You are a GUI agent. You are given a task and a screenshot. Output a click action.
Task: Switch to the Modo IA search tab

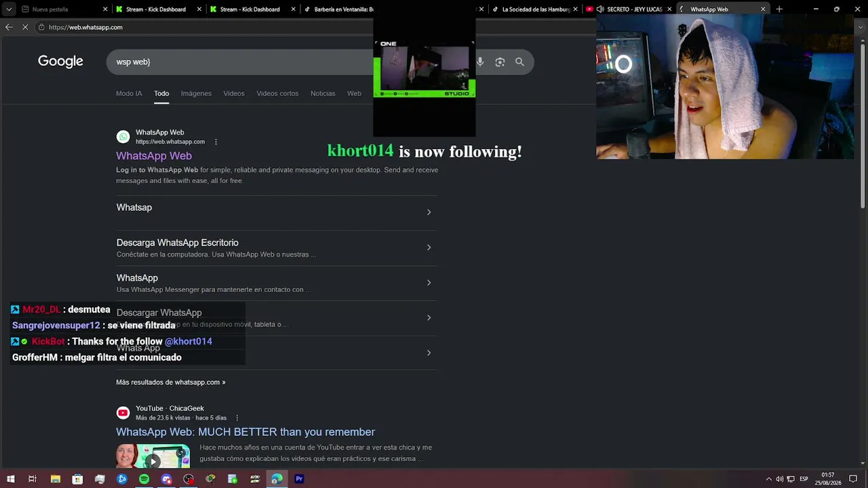pyautogui.click(x=129, y=94)
